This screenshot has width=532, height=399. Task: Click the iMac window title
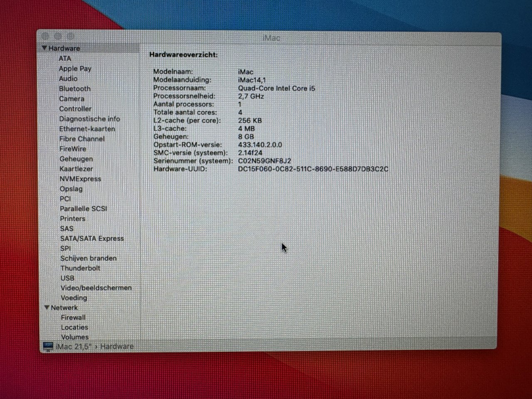click(x=271, y=38)
